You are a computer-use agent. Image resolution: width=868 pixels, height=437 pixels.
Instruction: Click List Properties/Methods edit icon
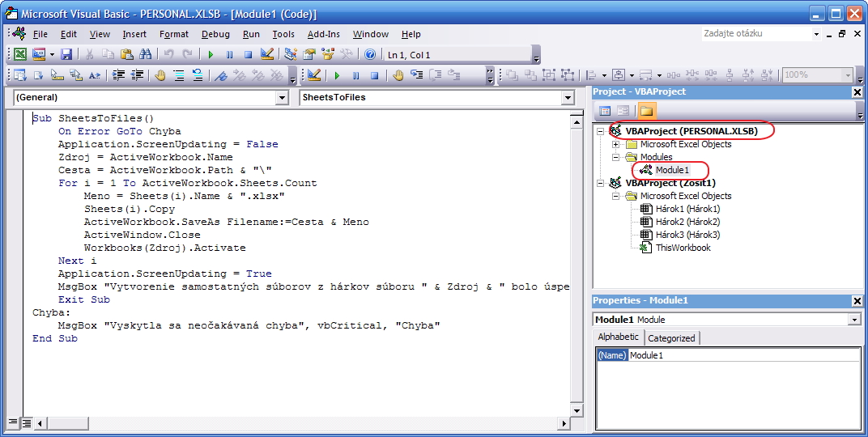20,75
